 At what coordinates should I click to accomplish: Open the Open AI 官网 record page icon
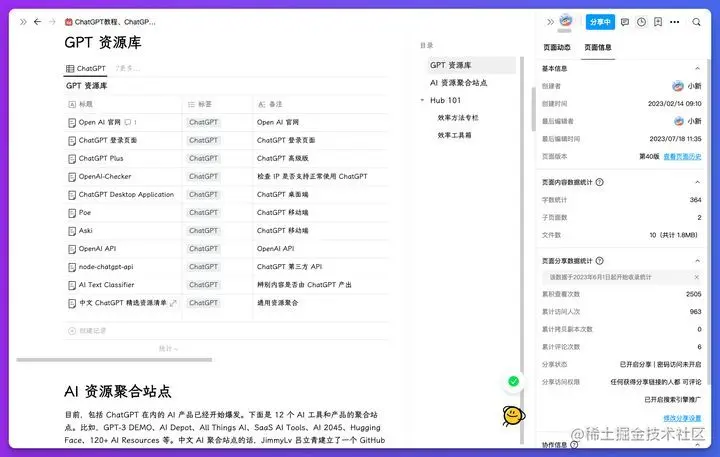(72, 123)
